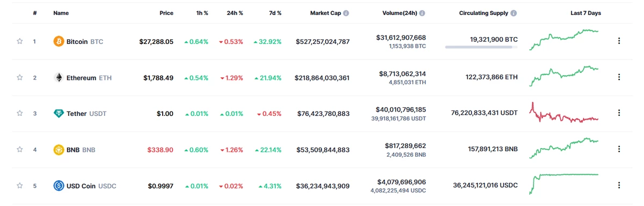Screen dimensions: 644x206
Task: Expand more options for USD Coin row
Action: pyautogui.click(x=619, y=186)
